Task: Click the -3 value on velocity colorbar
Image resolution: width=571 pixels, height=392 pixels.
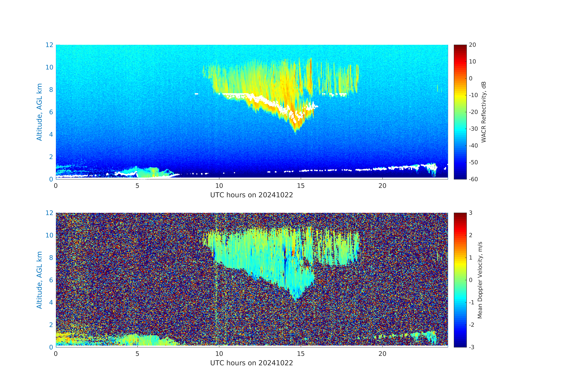Action: click(x=471, y=347)
